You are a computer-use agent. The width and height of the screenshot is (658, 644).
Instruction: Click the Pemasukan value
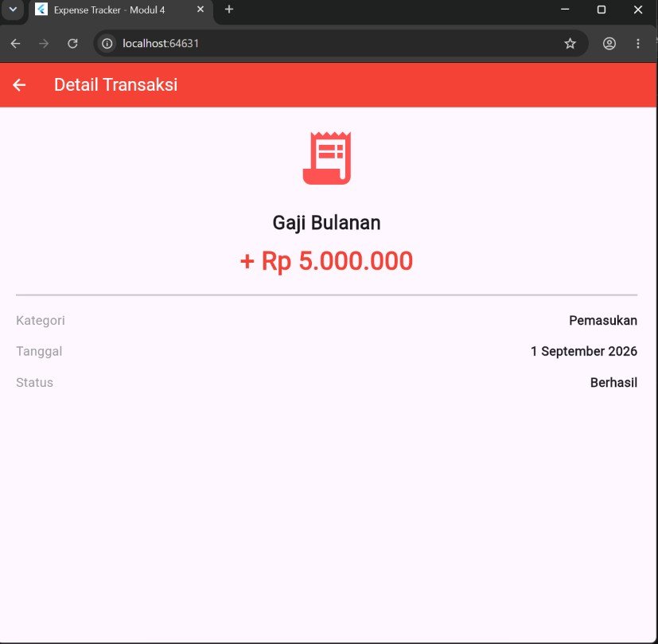pos(603,321)
